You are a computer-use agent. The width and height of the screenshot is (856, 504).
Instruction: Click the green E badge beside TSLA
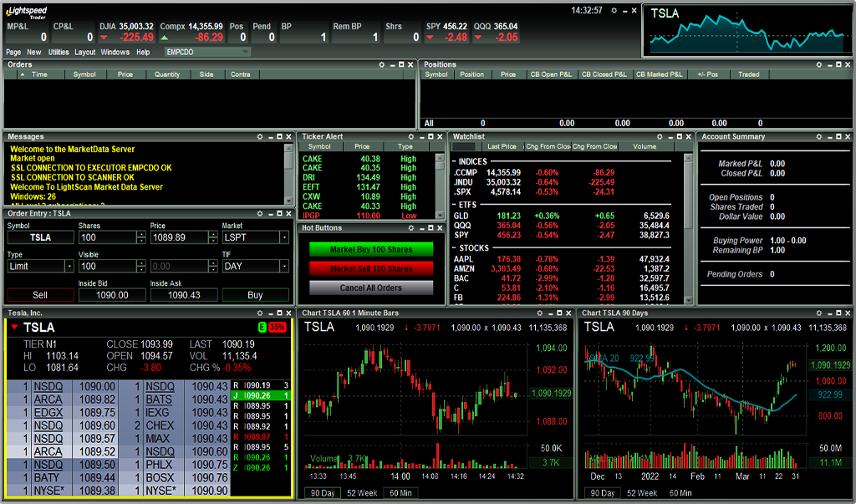(262, 327)
